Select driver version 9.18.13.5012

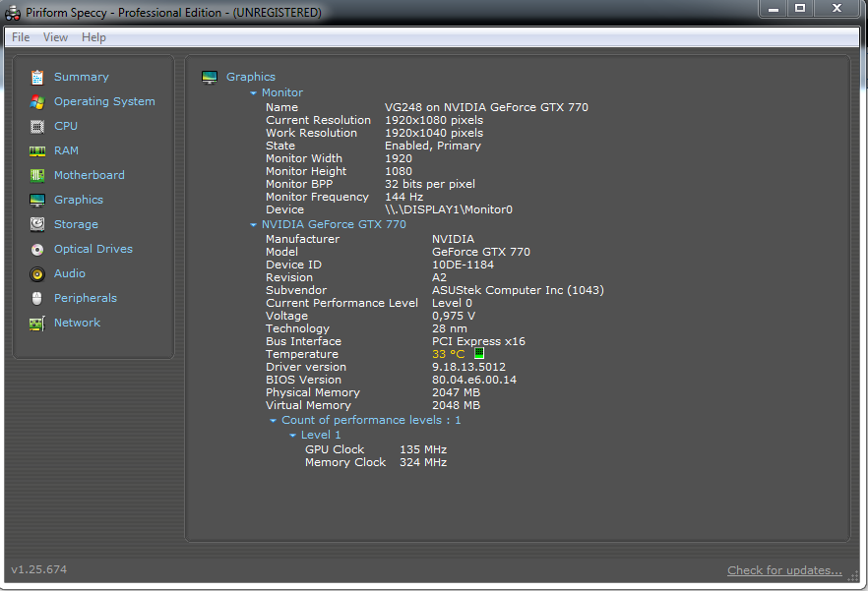click(x=468, y=367)
